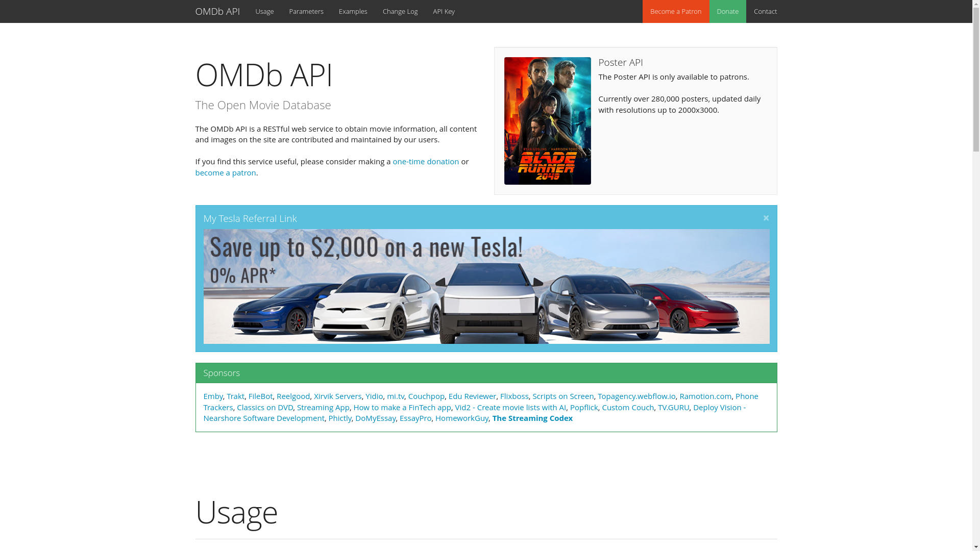Open the Yidio sponsor link
The image size is (980, 551).
click(374, 396)
